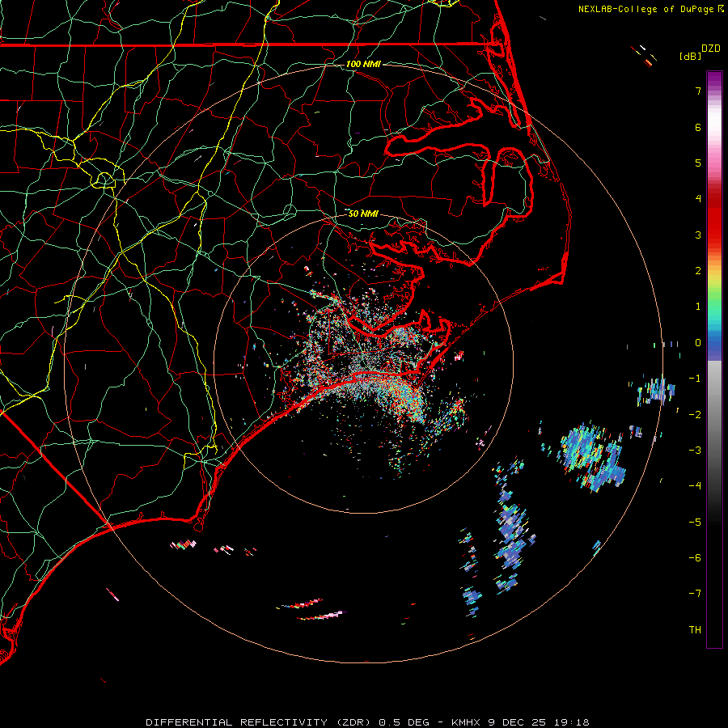Click the 5 value on color scale
Viewport: 728px width, 728px height.
pyautogui.click(x=698, y=163)
